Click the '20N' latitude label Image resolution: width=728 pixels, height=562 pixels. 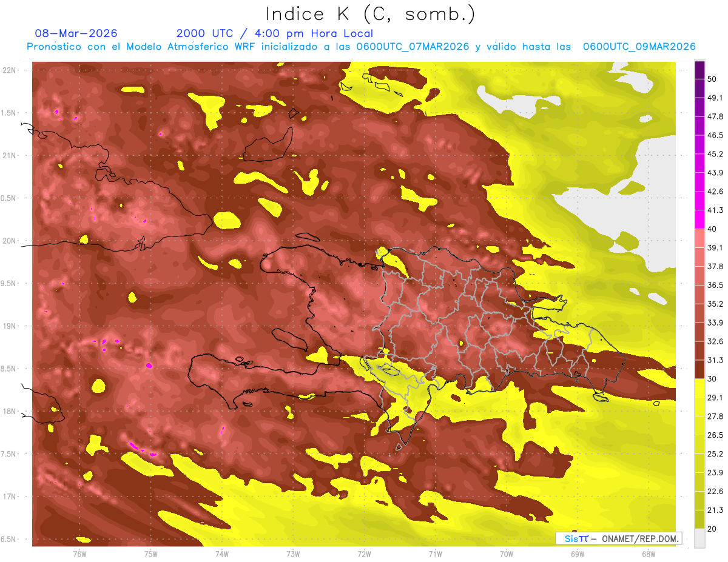(x=10, y=241)
